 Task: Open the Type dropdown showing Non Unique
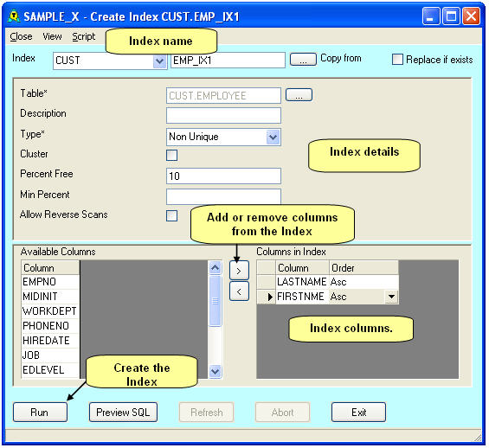coord(273,137)
